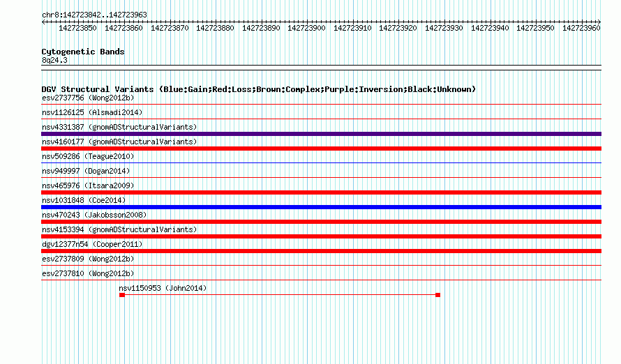This screenshot has height=364, width=621.
Task: Click the esv2737756 (Wong2012b) variant label
Action: point(88,98)
